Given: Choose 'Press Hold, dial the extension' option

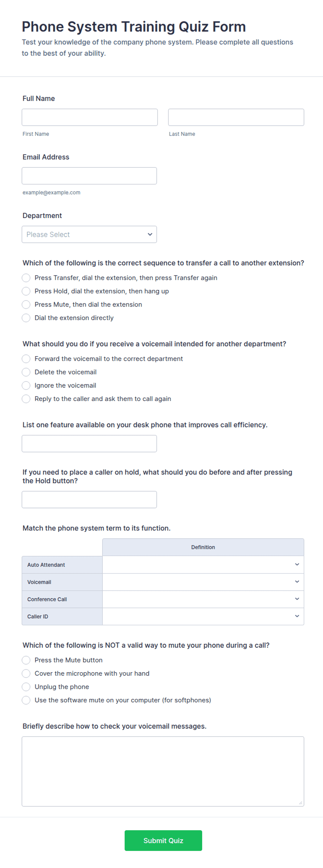Looking at the screenshot, I should [x=26, y=291].
